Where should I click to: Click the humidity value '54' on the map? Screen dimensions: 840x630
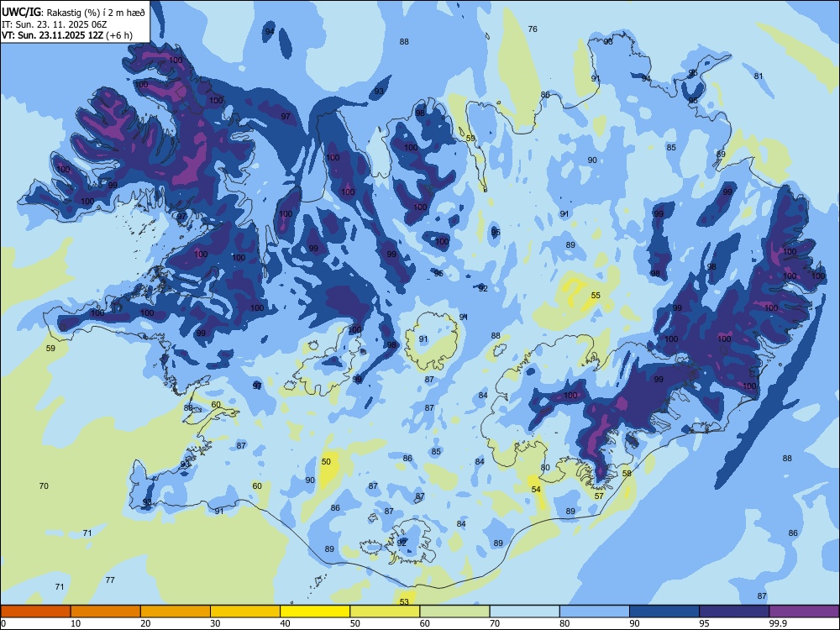pyautogui.click(x=536, y=489)
